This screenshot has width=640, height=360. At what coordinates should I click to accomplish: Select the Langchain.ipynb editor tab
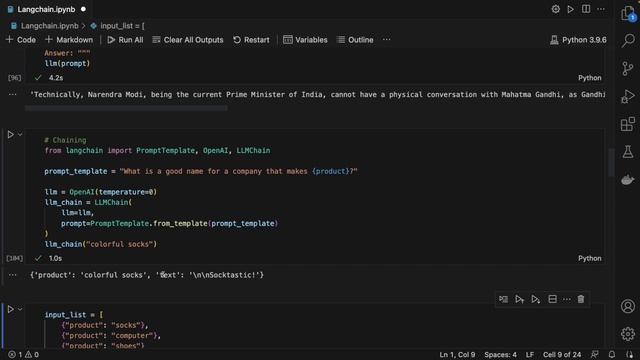click(46, 9)
